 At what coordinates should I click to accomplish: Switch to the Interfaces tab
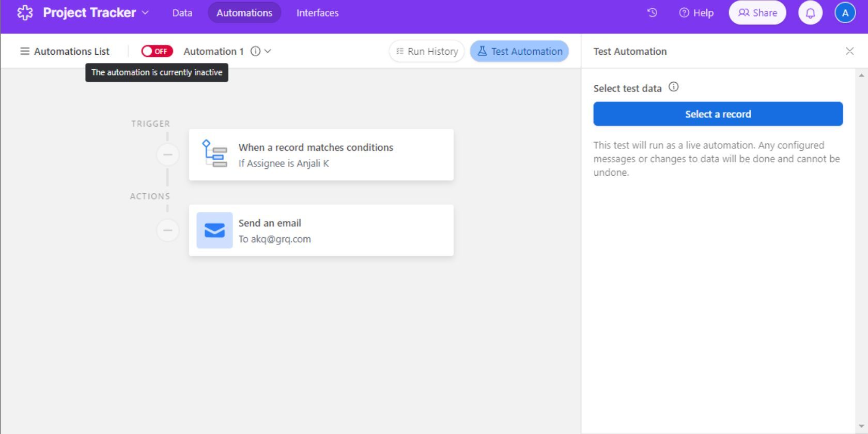(x=317, y=13)
